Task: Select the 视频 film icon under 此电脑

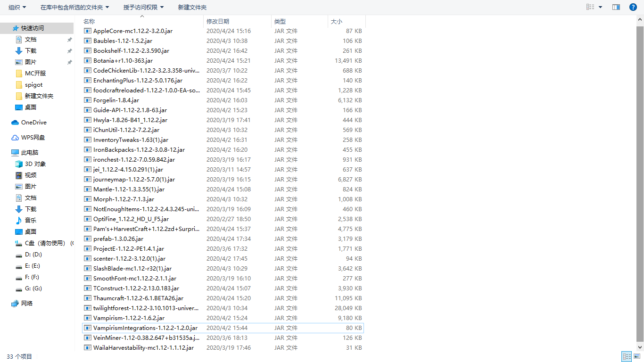Action: click(19, 175)
